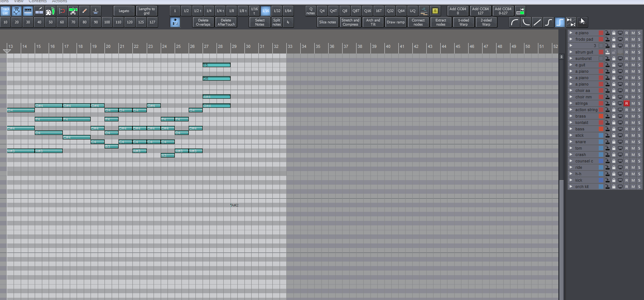The image size is (644, 300).
Task: Click Delete AfterTouch
Action: [226, 22]
